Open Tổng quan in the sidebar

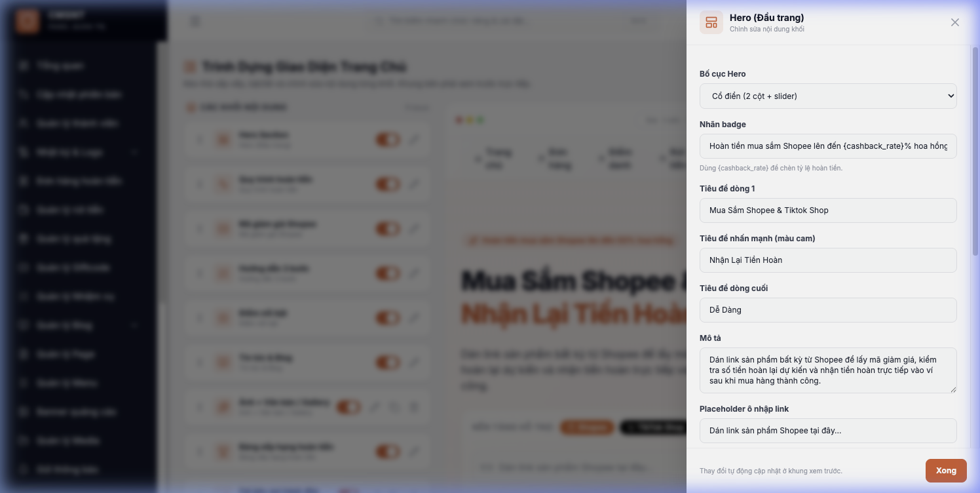(x=79, y=66)
